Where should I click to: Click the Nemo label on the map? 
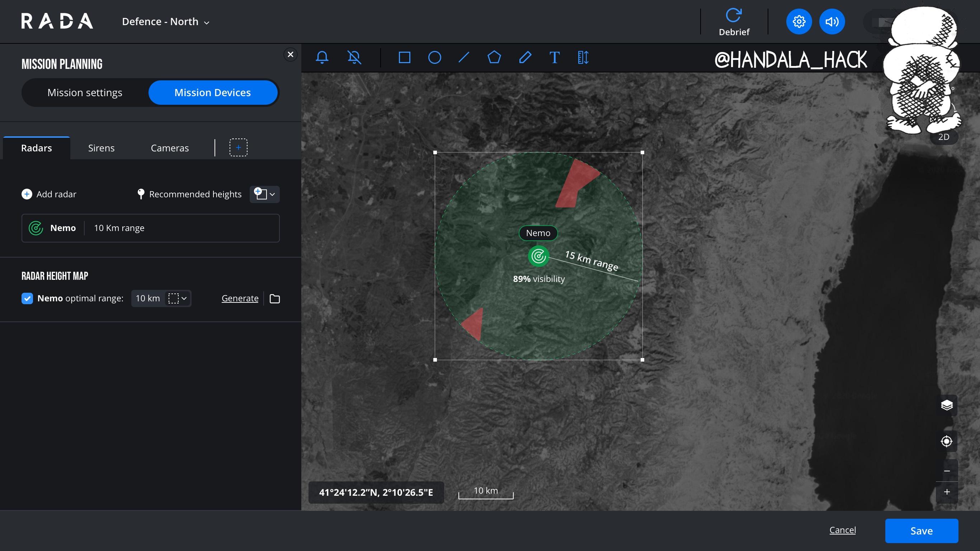tap(538, 233)
